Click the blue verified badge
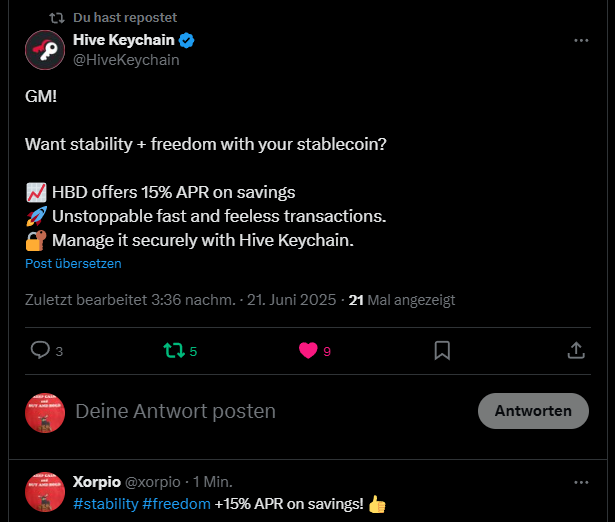The width and height of the screenshot is (615, 522). pyautogui.click(x=186, y=40)
